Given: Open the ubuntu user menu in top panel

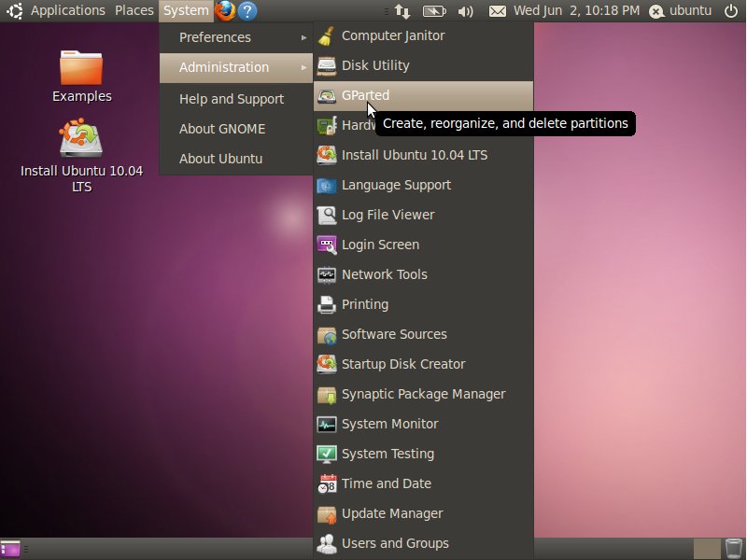Looking at the screenshot, I should click(681, 10).
